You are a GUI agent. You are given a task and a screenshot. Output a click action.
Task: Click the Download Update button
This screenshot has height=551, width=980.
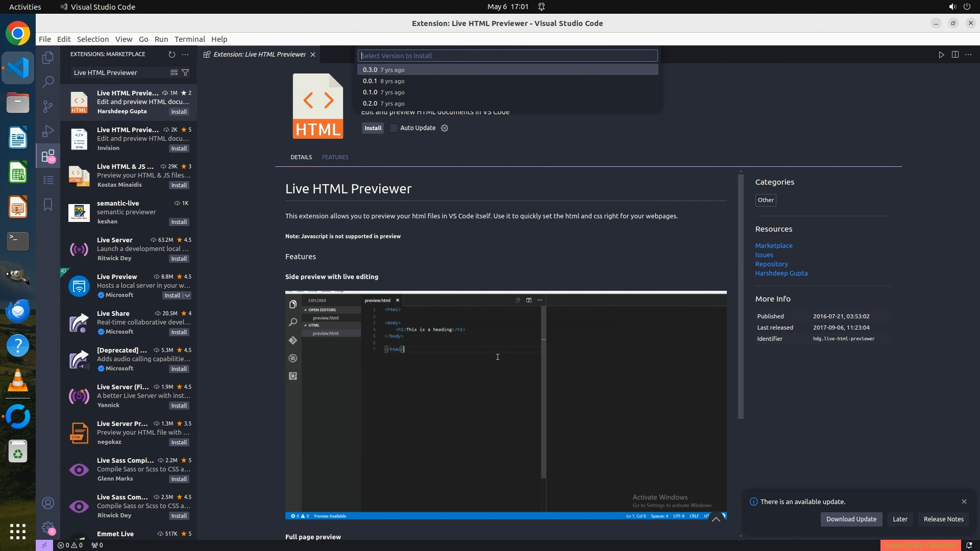(851, 519)
